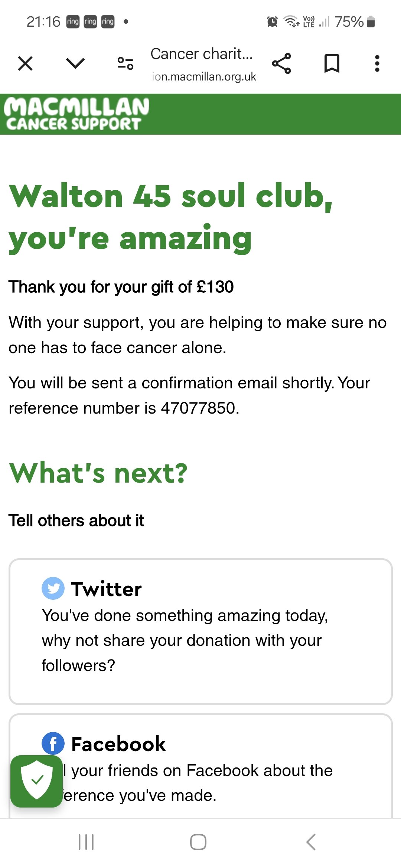The width and height of the screenshot is (401, 868).
Task: Tap the Facebook logo icon
Action: pos(53,743)
